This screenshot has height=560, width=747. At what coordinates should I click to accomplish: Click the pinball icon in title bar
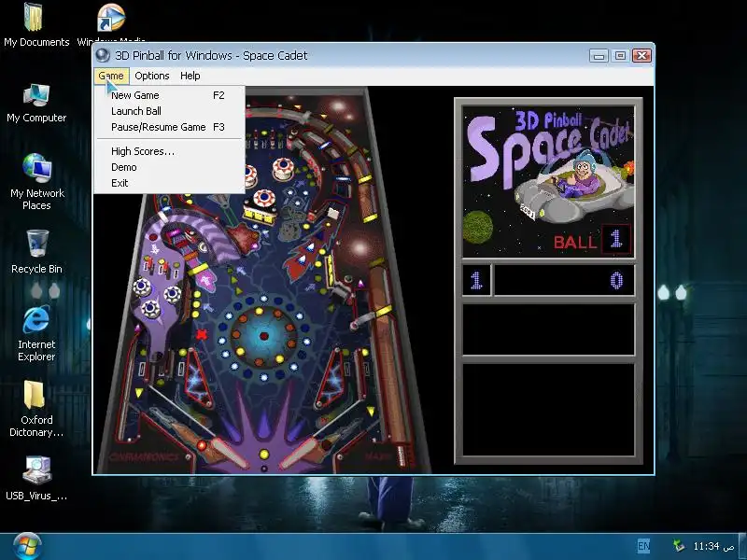pos(103,55)
